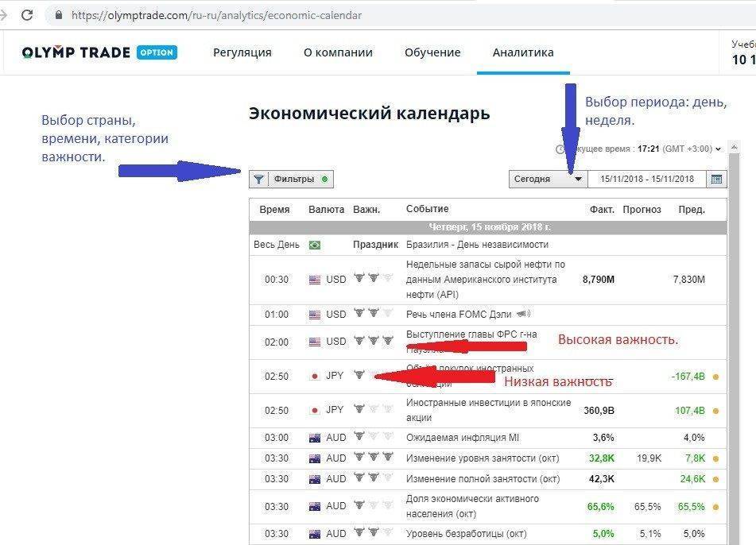
Task: Open the Регуляция menu item
Action: tap(242, 52)
